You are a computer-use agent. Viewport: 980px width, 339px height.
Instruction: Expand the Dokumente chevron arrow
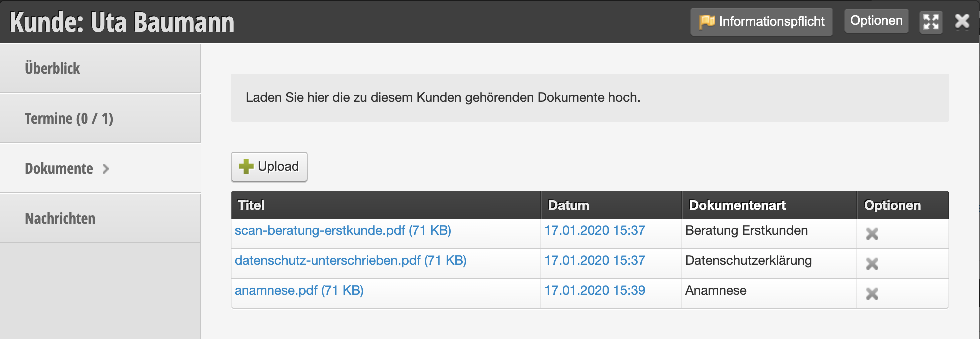point(106,169)
